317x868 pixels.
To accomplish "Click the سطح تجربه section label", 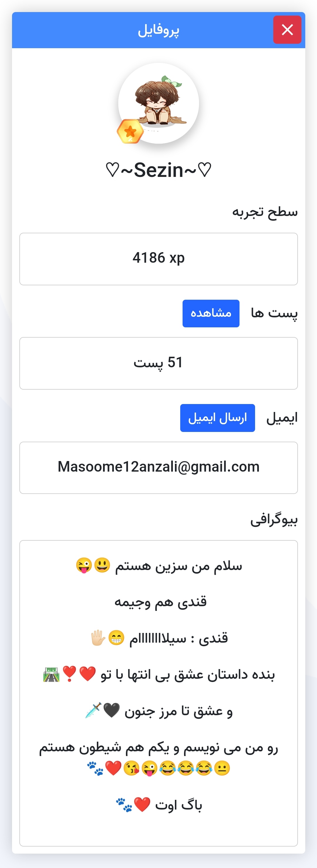I will click(265, 212).
